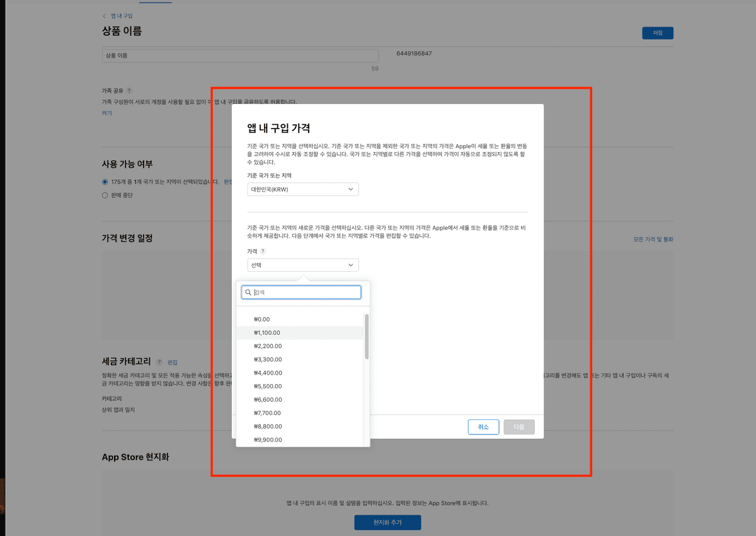Image resolution: width=756 pixels, height=536 pixels.
Task: Click the help icon beside 가족 공유
Action: [x=129, y=91]
